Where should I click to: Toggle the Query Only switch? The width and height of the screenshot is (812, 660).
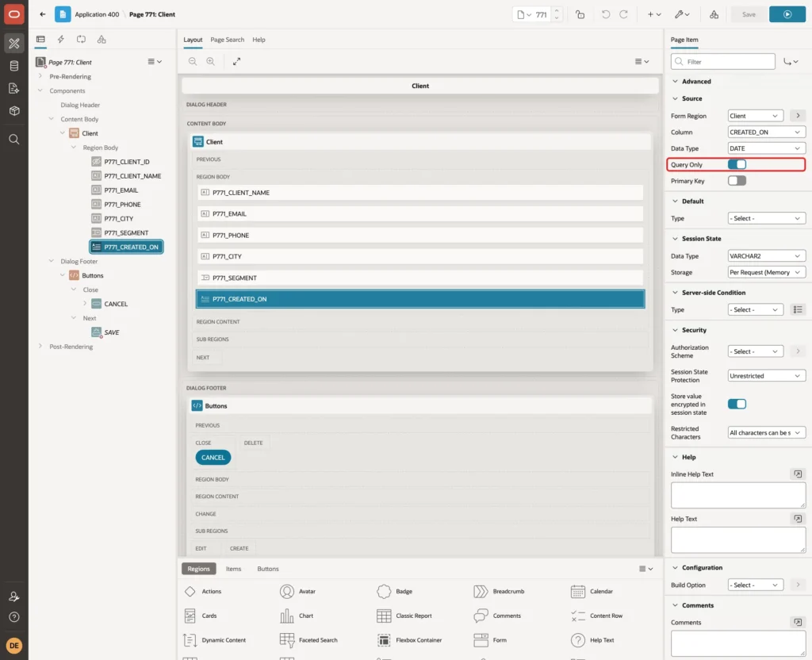737,164
